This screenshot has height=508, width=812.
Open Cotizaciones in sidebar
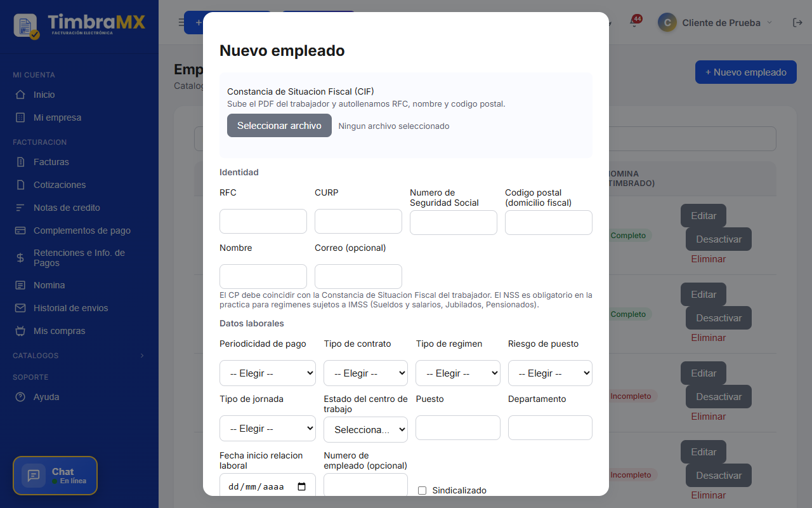[60, 185]
